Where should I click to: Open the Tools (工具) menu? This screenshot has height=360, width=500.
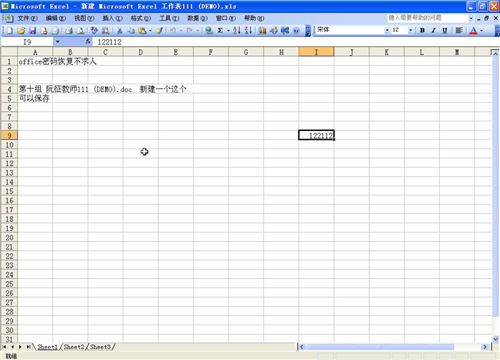coord(169,18)
